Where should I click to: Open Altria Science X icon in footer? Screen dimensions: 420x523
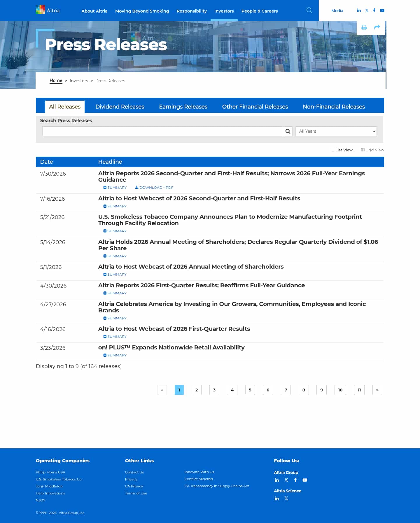pos(286,498)
